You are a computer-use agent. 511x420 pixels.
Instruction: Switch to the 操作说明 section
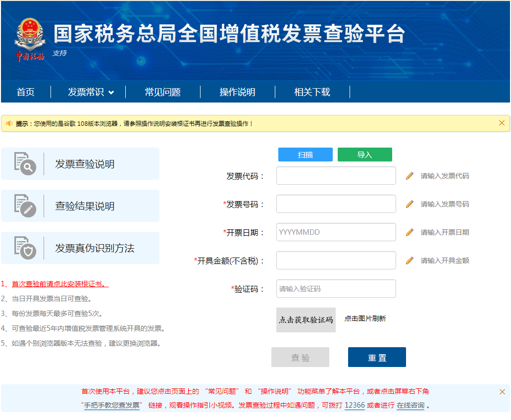pyautogui.click(x=237, y=92)
